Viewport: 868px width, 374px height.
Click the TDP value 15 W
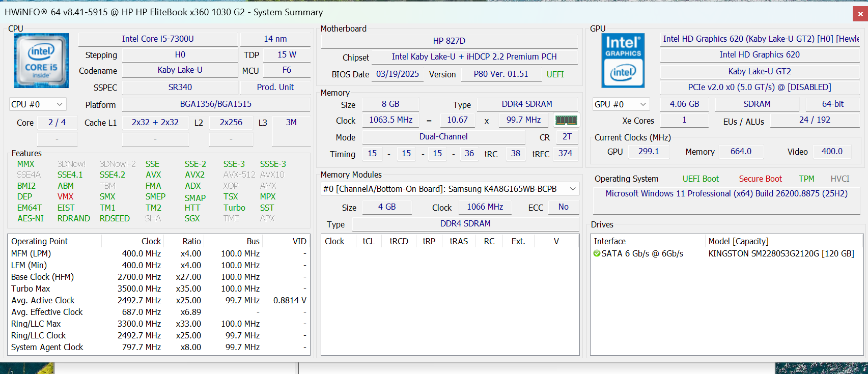(x=287, y=55)
